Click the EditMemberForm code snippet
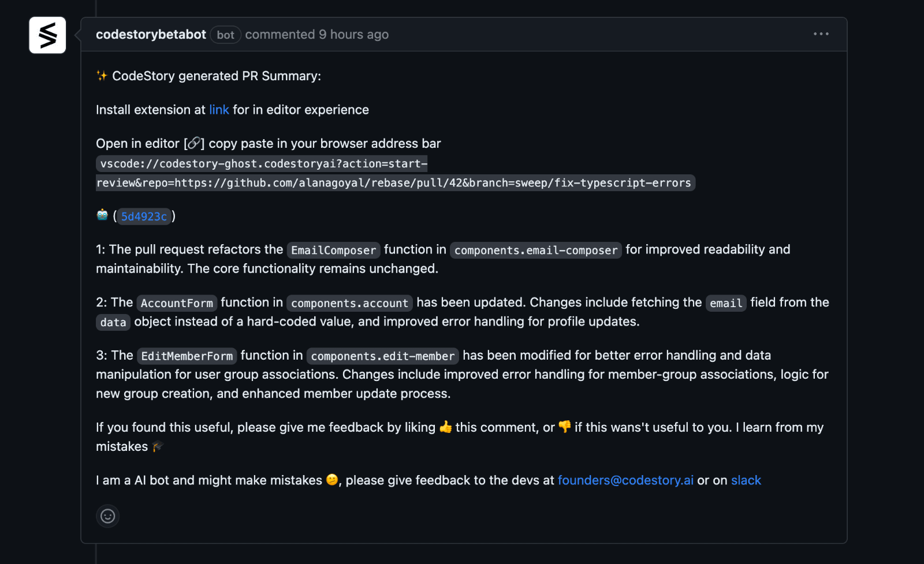Screen dimensions: 924x564 [187, 356]
